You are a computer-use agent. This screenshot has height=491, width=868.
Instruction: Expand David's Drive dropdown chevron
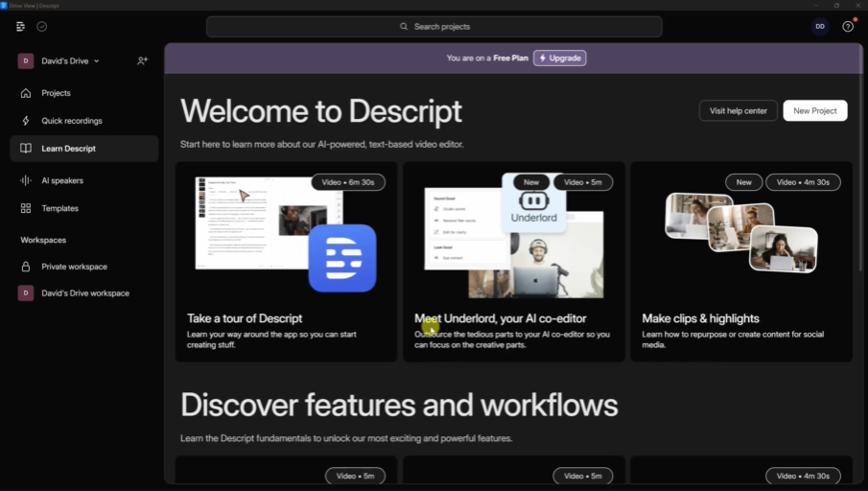coord(96,60)
